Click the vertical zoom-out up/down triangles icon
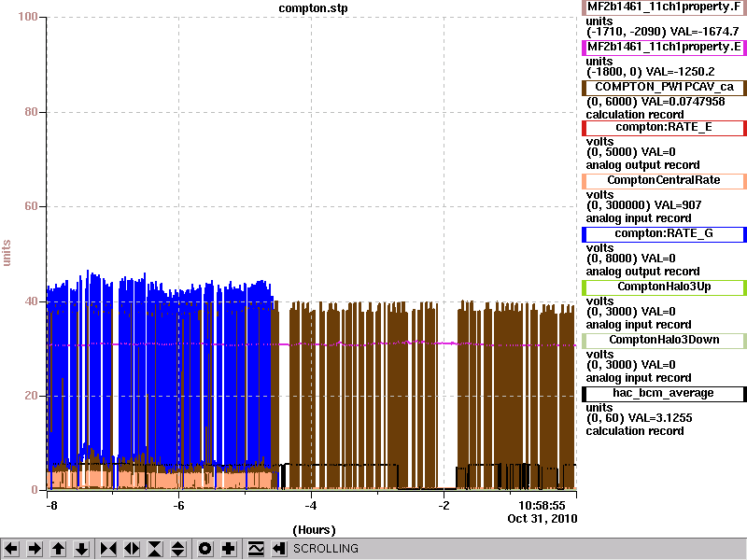The image size is (747, 560). click(178, 549)
